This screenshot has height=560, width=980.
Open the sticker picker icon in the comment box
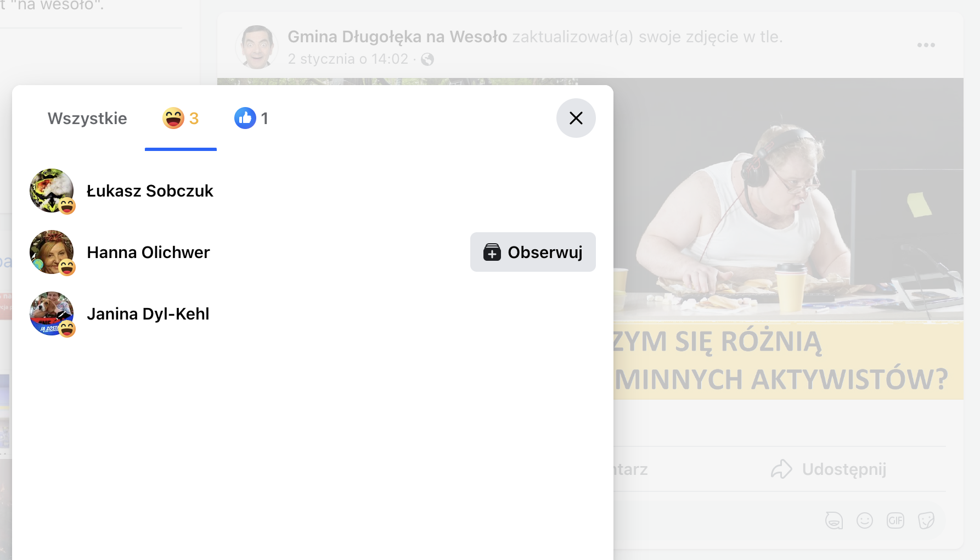pos(926,520)
